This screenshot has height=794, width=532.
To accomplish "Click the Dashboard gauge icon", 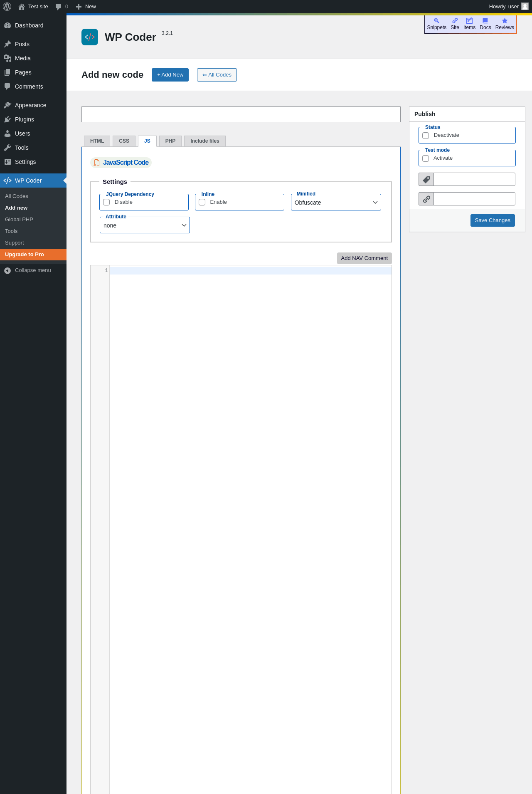I will pos(7,25).
